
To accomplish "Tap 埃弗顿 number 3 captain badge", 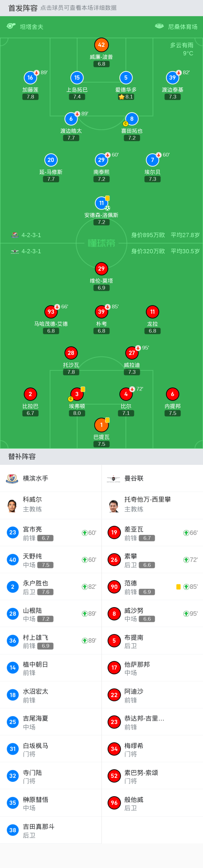I will pos(77,394).
